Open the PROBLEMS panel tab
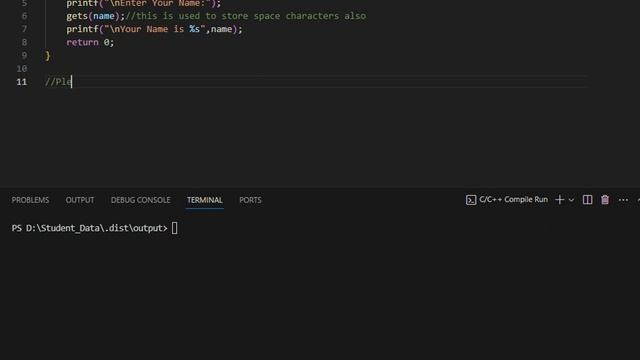This screenshot has width=640, height=360. coord(30,200)
